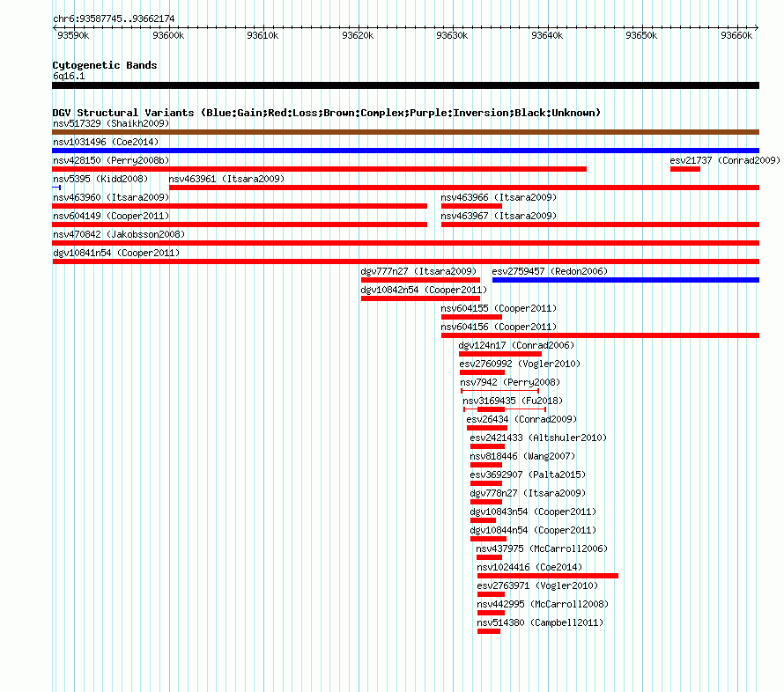Open nsv428150 (Perry2008b) variant details

coord(111,160)
